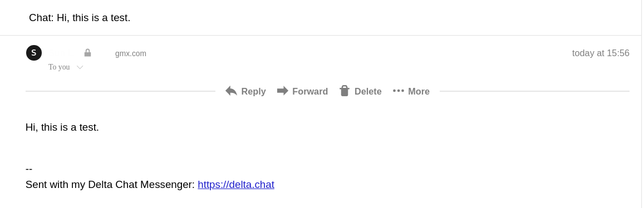Select the Reply text label
The height and width of the screenshot is (208, 644).
253,92
